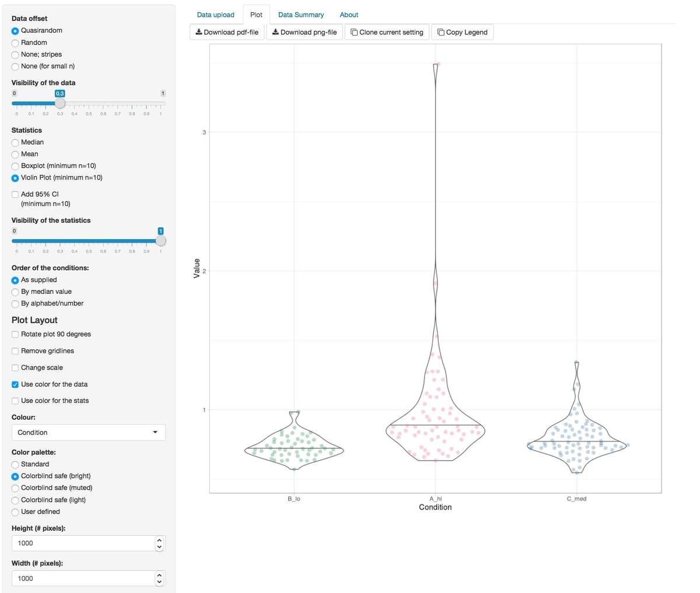
Task: Order conditions By alphabet/number
Action: (15, 304)
